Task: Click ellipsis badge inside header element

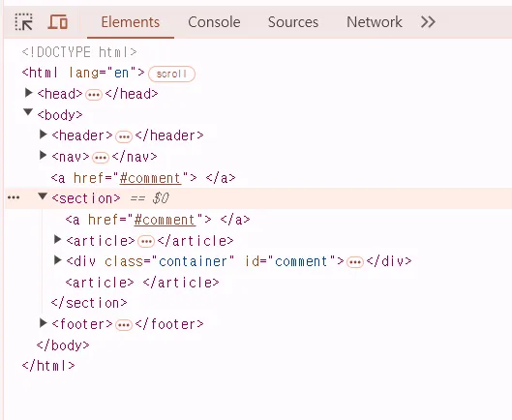Action: [124, 136]
